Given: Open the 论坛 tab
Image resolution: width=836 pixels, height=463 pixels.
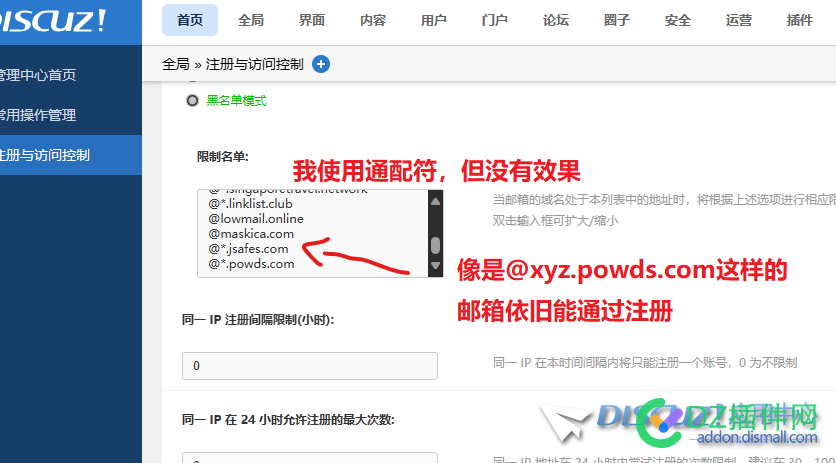Looking at the screenshot, I should [x=556, y=20].
